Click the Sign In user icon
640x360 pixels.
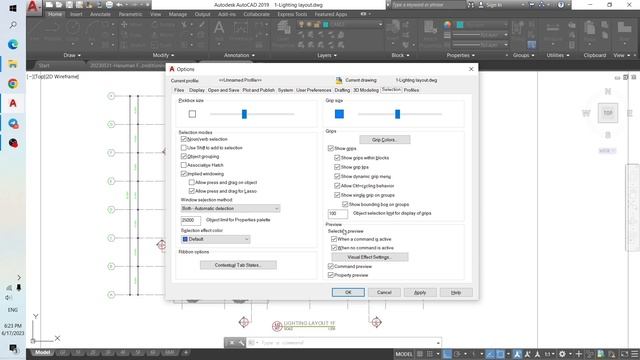[x=481, y=5]
